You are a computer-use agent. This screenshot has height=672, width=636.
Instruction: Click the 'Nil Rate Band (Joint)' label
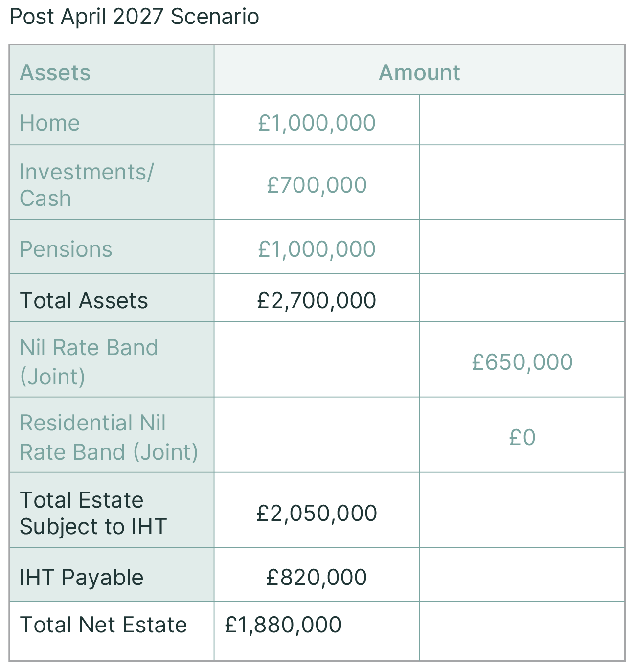pos(89,362)
